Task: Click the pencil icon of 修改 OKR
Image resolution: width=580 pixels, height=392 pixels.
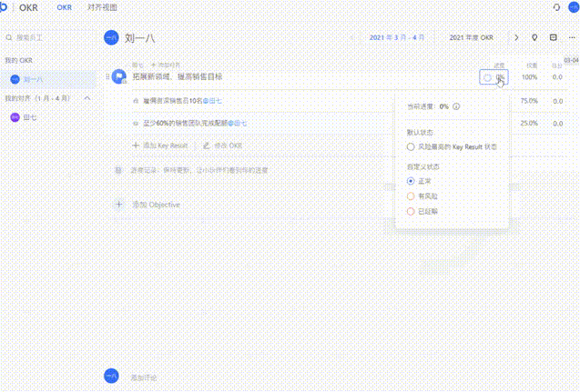Action: tap(207, 146)
